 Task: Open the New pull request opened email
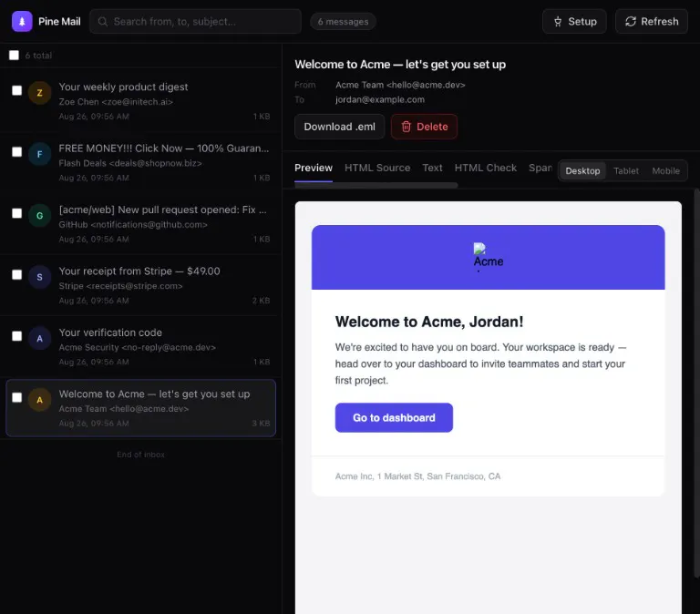point(140,223)
